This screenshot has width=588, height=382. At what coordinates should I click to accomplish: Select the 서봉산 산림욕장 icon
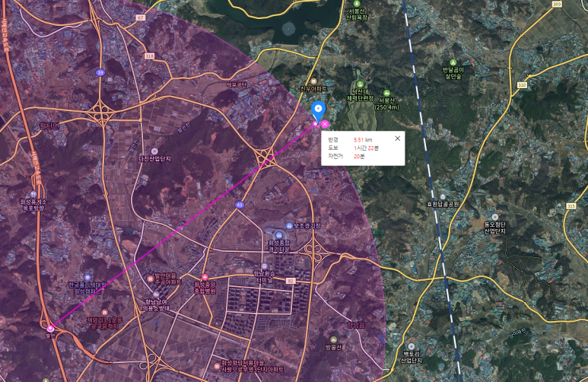357,4
